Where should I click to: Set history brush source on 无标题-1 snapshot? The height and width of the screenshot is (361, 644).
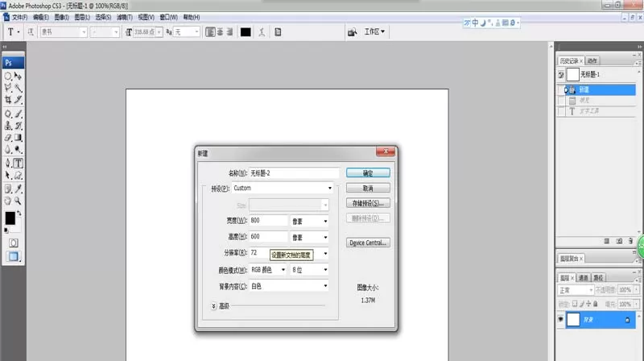tap(561, 75)
